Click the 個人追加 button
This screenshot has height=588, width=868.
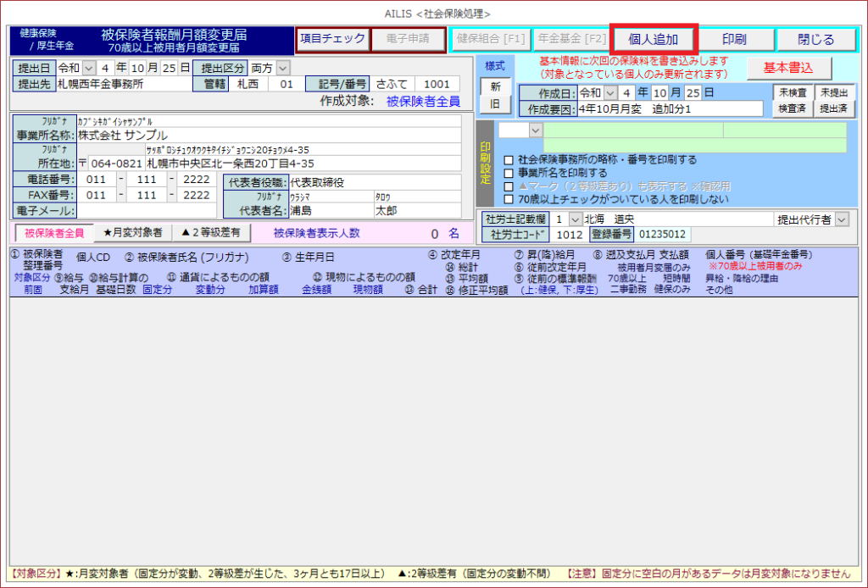[654, 39]
